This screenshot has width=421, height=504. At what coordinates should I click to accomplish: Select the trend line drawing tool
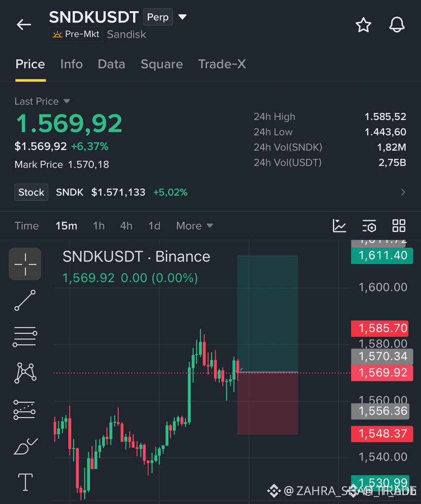(x=25, y=300)
